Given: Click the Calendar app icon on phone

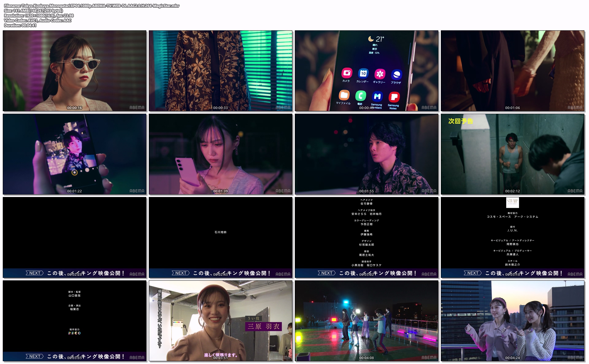Looking at the screenshot, I should click(x=363, y=73).
